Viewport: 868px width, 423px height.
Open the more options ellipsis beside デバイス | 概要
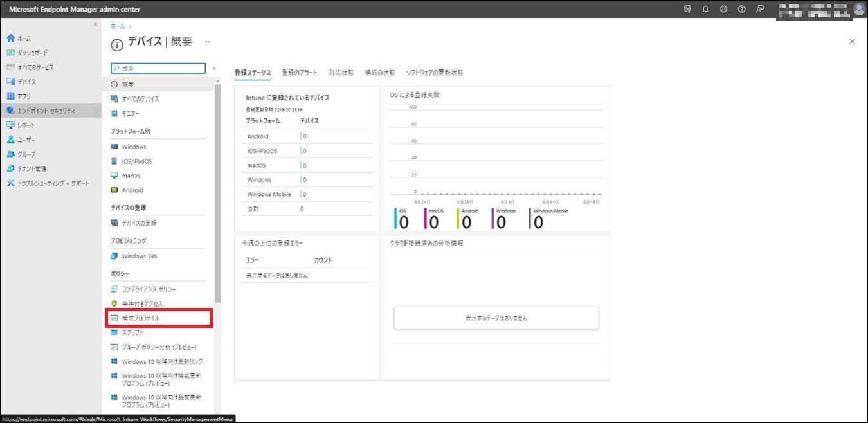click(206, 42)
